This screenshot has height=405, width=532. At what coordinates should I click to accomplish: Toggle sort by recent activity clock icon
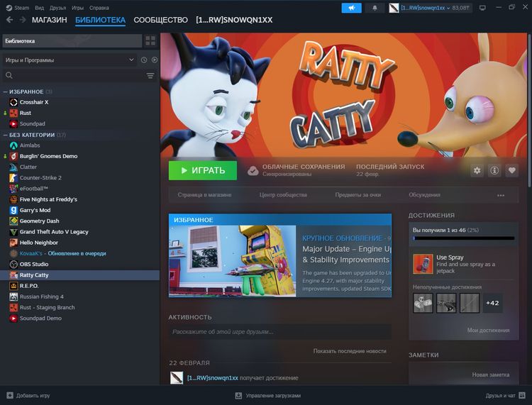[x=144, y=60]
